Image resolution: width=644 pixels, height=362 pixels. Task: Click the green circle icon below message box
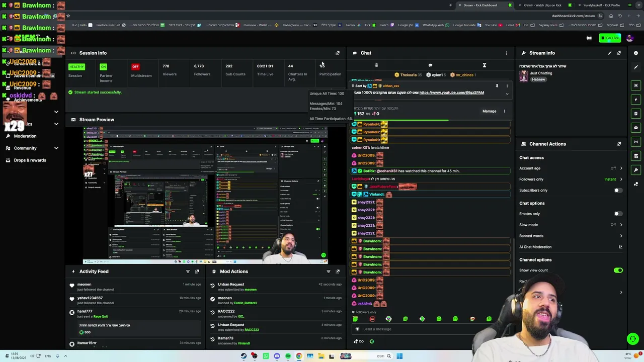tap(372, 341)
